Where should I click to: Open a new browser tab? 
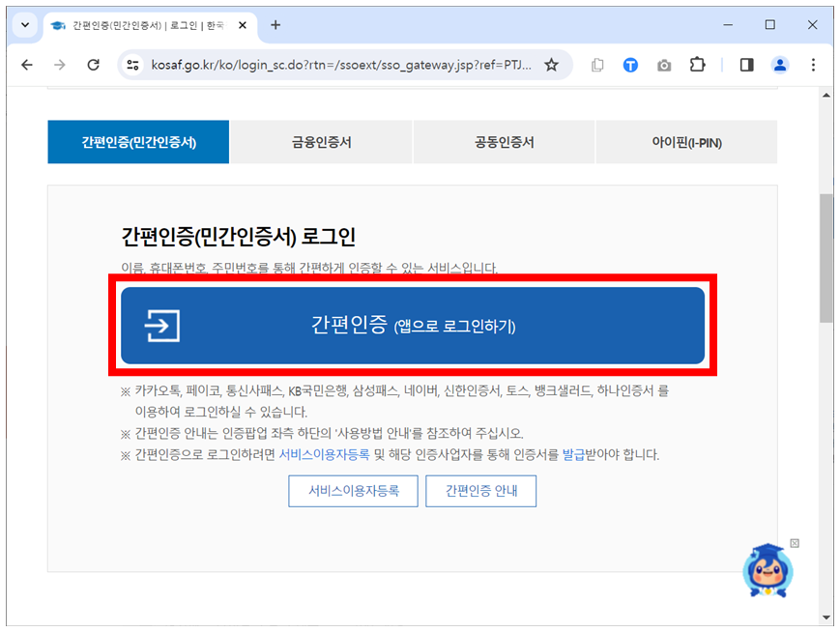point(275,25)
